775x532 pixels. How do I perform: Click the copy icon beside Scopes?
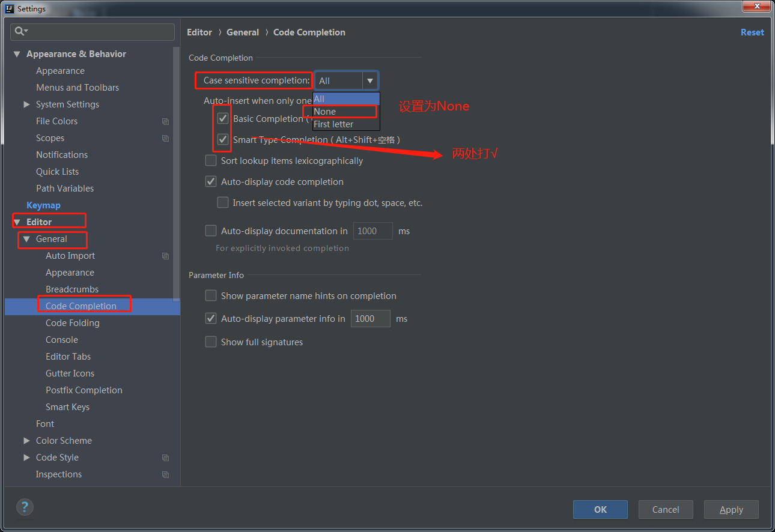pos(166,138)
